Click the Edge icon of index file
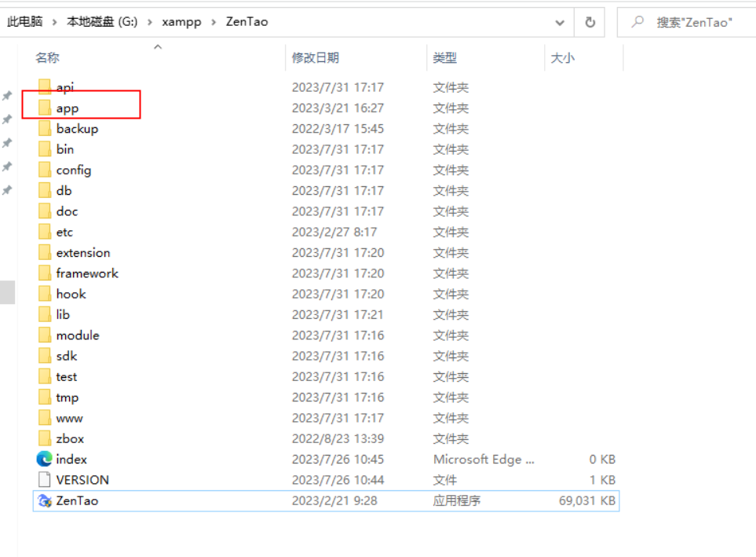This screenshot has width=756, height=557. [45, 459]
